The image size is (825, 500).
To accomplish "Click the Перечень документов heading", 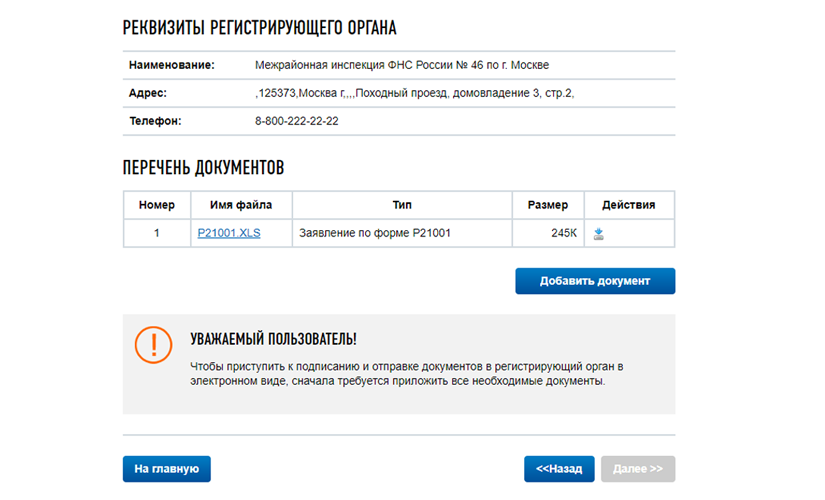I will click(204, 168).
